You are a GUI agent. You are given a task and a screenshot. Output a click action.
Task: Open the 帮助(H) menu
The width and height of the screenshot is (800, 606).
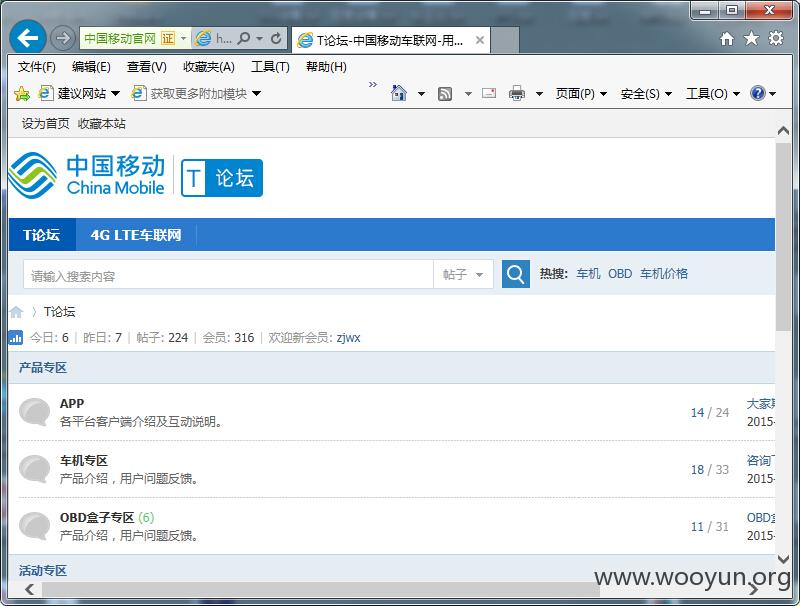pyautogui.click(x=327, y=67)
